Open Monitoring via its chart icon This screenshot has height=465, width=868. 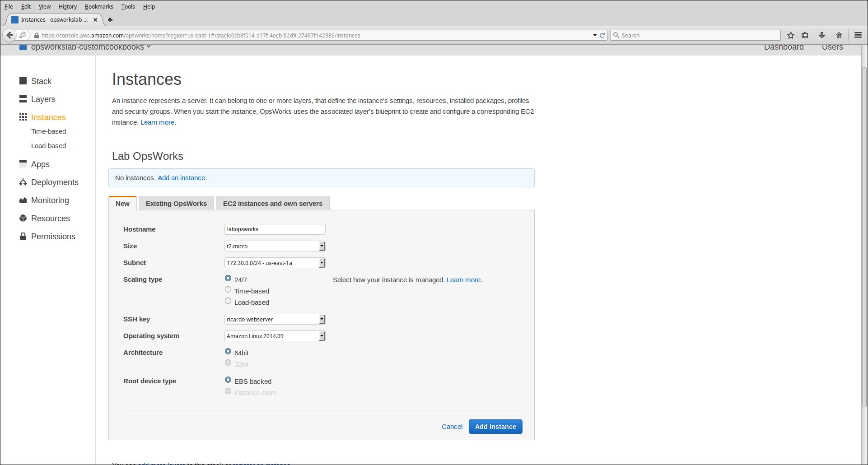pos(23,200)
